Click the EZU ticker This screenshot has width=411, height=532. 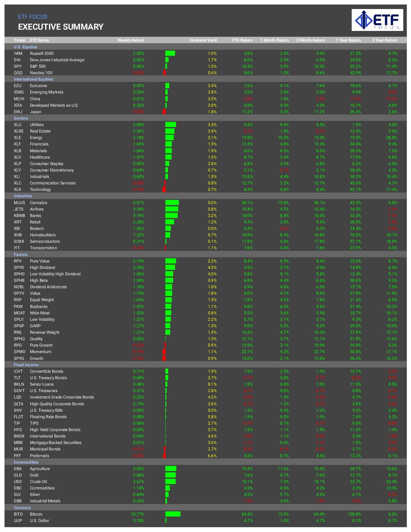click(x=18, y=85)
